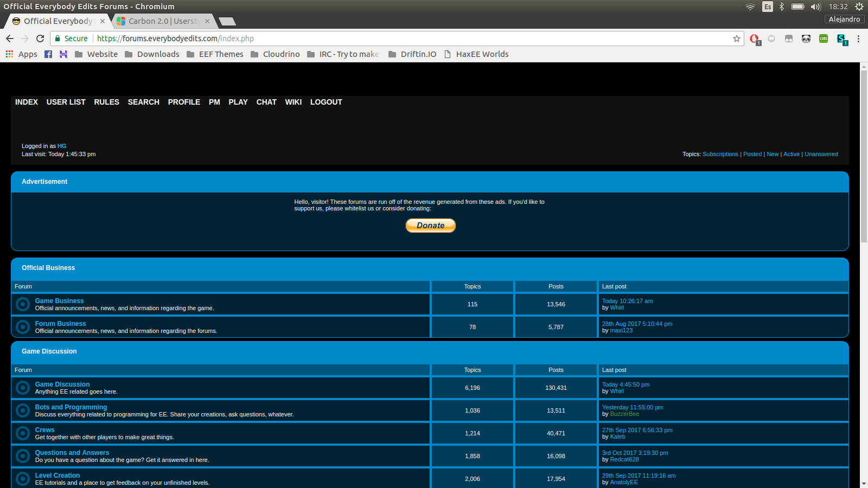Open USER LIST in forum navigation
Image resolution: width=868 pixels, height=488 pixels.
(x=66, y=102)
